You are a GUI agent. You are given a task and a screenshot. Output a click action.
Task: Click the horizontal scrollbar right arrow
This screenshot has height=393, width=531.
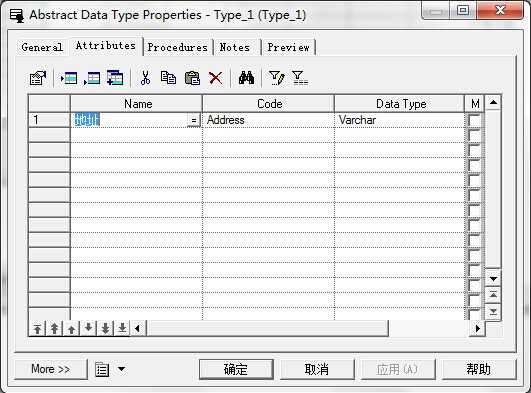477,328
